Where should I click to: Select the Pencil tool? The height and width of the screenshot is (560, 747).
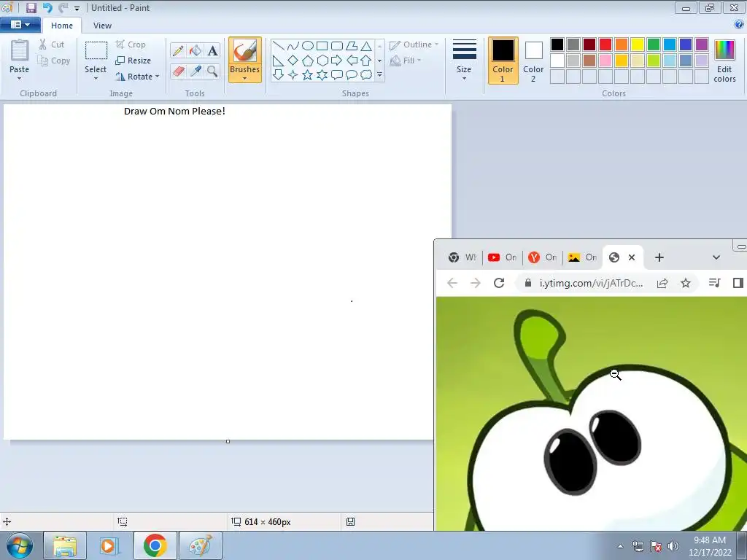[178, 50]
